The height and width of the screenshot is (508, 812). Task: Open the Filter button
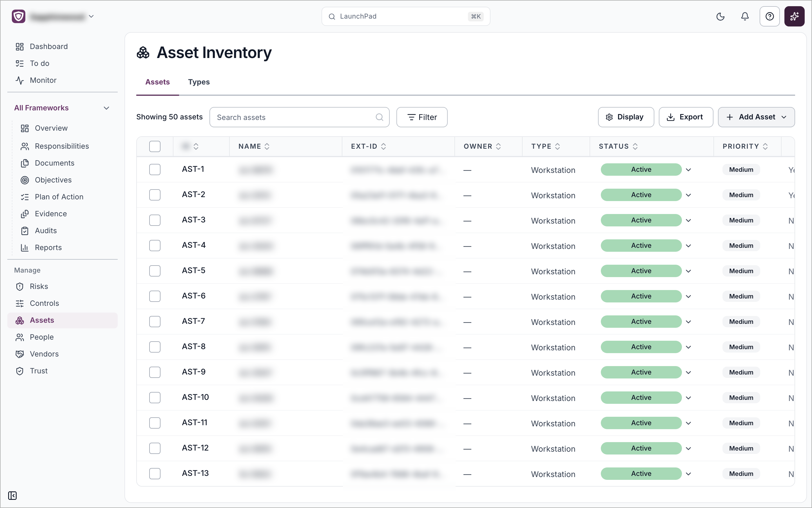tap(422, 117)
